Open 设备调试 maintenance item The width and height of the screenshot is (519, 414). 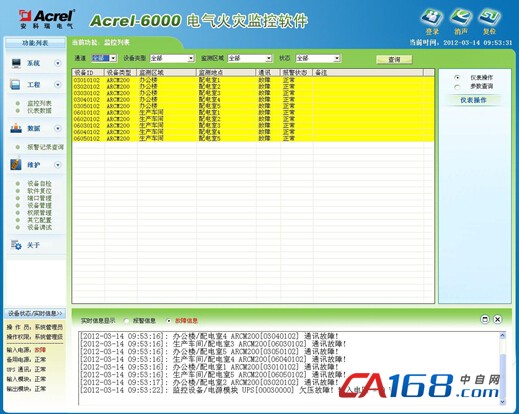(39, 227)
